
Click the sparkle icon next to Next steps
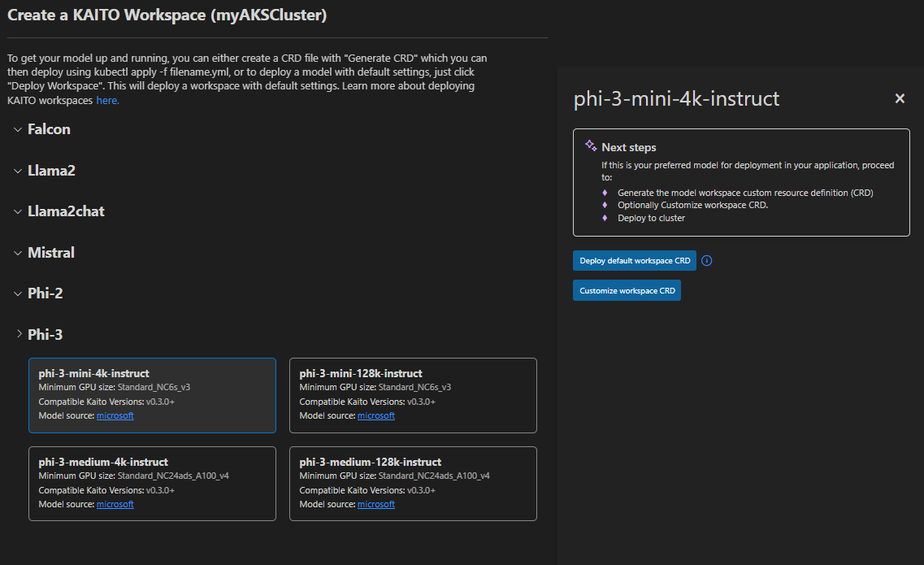coord(591,146)
